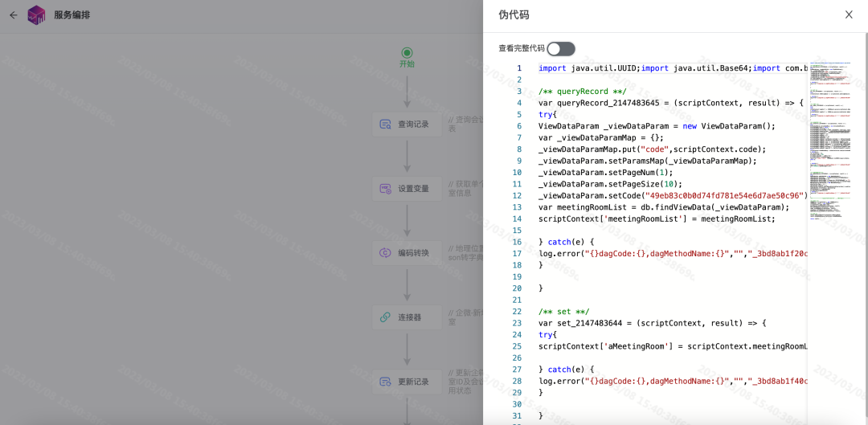Select the 编码转换 node icon

[385, 253]
